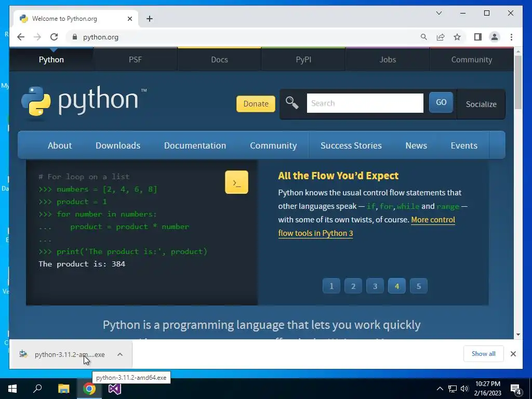View site info via padlock icon
The image size is (532, 399).
[x=75, y=37]
